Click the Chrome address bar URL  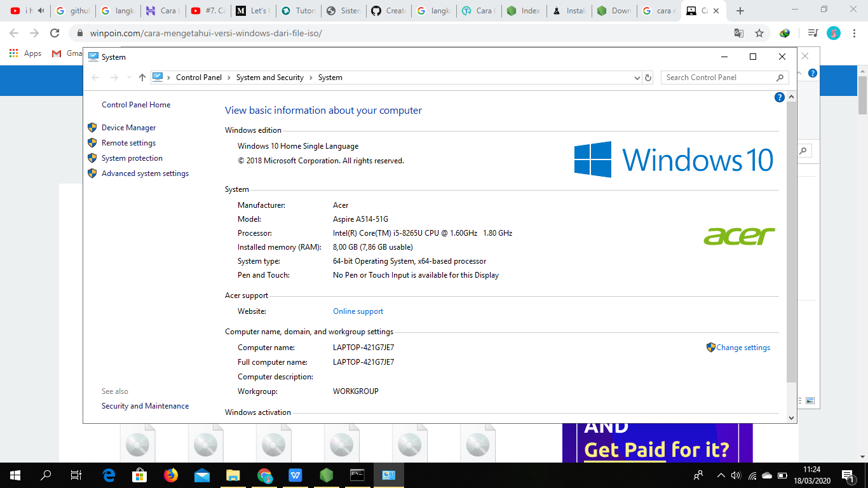click(x=205, y=33)
